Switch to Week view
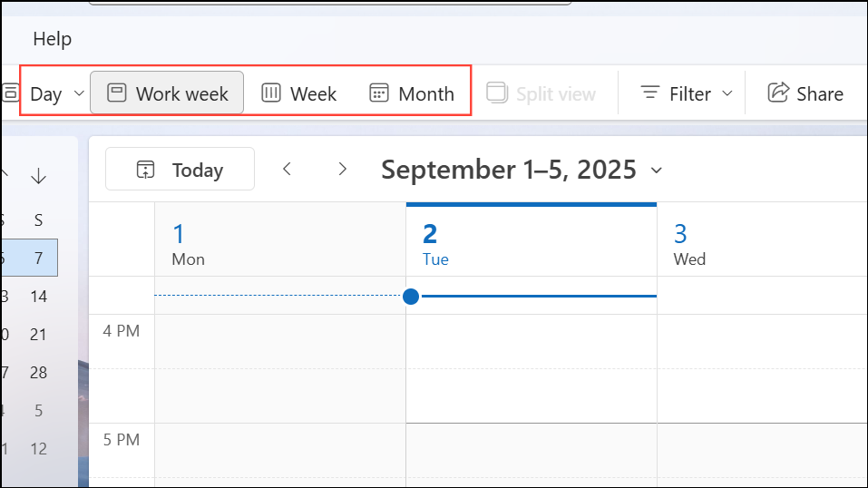 (299, 93)
